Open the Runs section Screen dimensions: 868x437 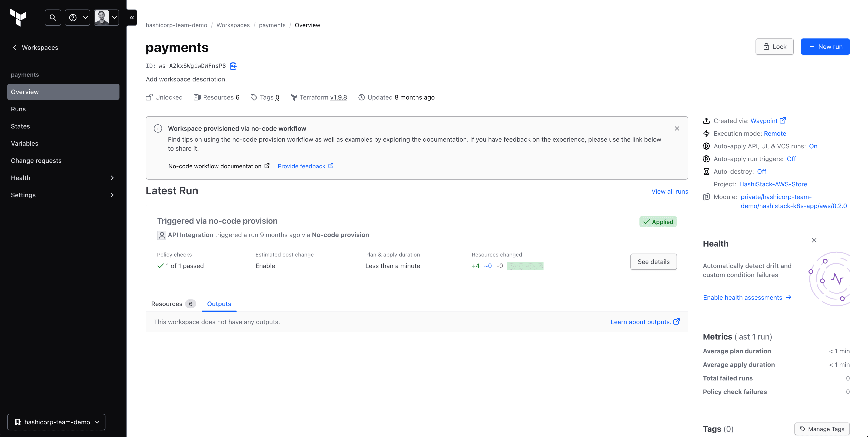pyautogui.click(x=19, y=109)
